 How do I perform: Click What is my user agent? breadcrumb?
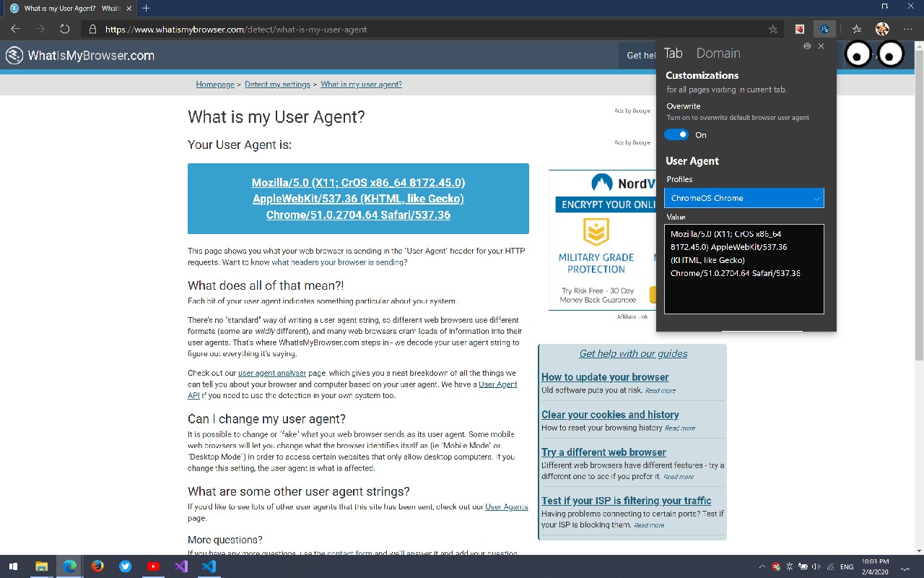pos(361,85)
